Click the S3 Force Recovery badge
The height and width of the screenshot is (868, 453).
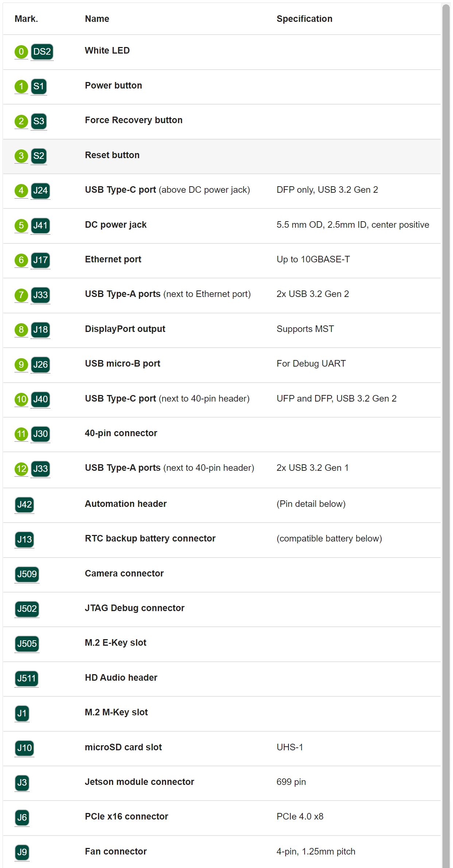click(x=39, y=121)
